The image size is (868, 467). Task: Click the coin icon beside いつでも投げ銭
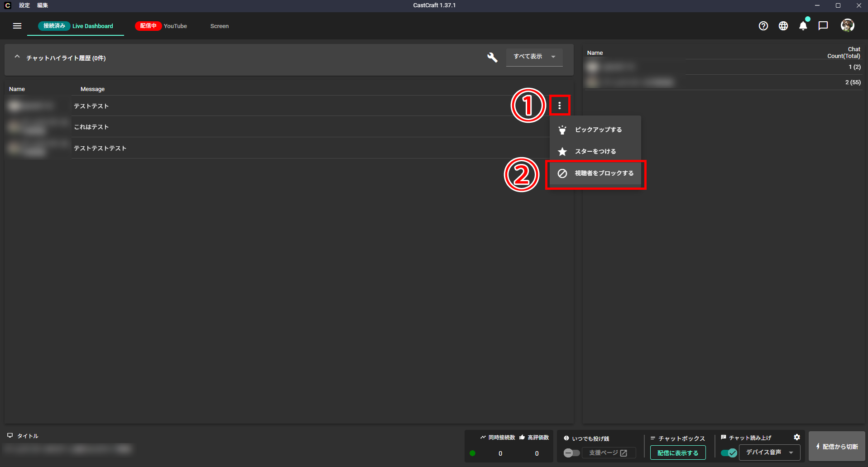(x=566, y=438)
